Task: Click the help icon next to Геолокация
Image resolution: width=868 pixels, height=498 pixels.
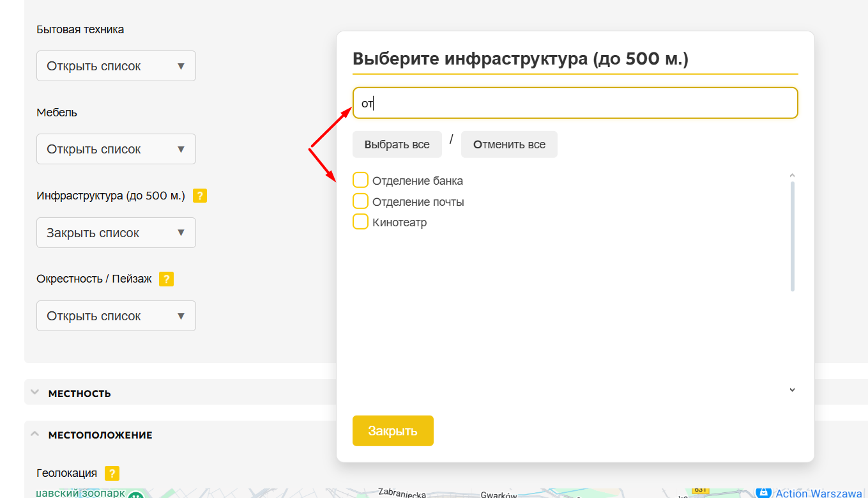Action: tap(112, 474)
